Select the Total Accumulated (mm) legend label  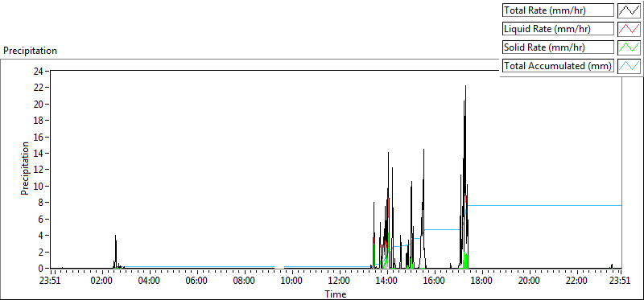(558, 66)
